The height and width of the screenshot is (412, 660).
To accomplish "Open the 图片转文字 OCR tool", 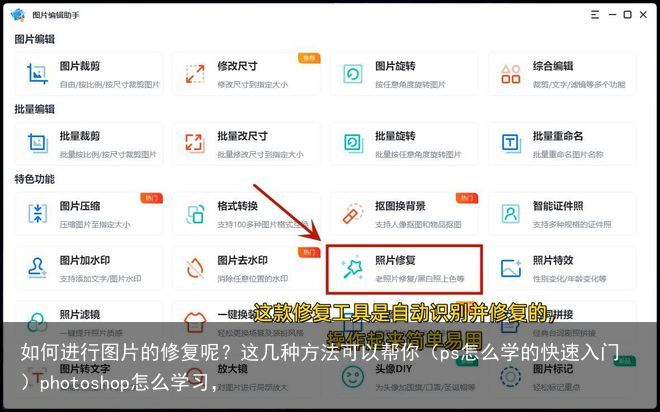I will click(x=85, y=369).
